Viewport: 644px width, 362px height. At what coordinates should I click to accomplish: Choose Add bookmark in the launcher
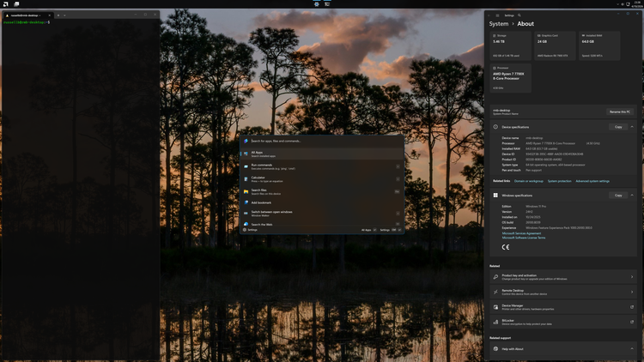[322, 202]
